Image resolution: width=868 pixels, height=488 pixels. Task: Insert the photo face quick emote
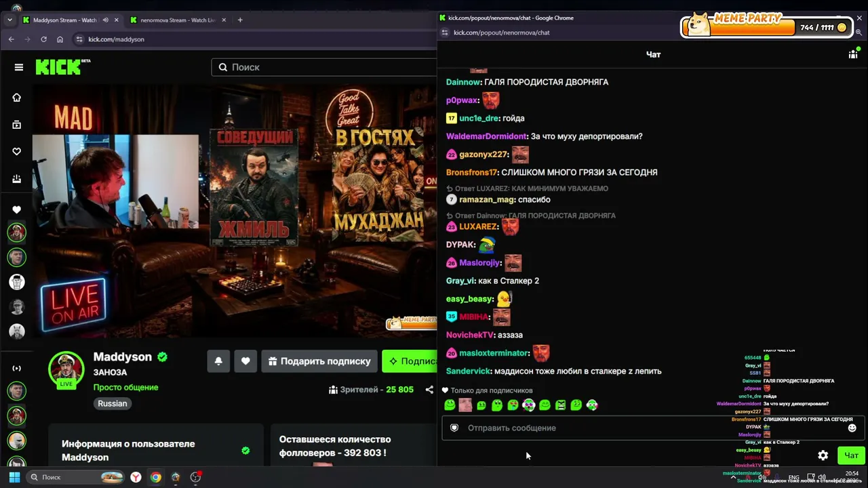click(465, 405)
